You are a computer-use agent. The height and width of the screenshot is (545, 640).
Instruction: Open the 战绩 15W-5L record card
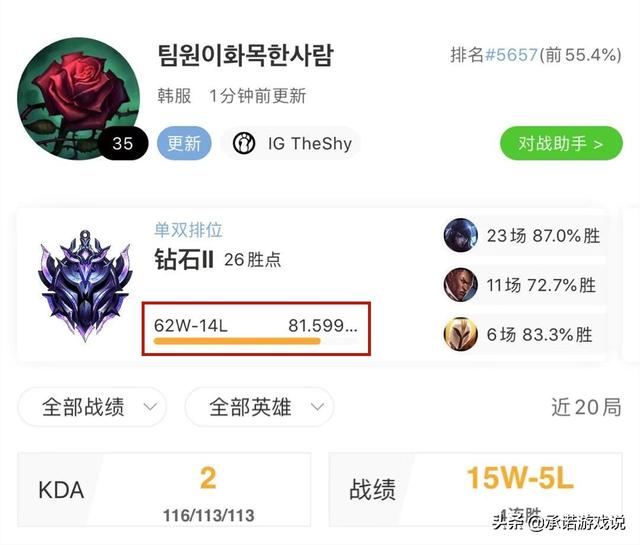tap(476, 489)
